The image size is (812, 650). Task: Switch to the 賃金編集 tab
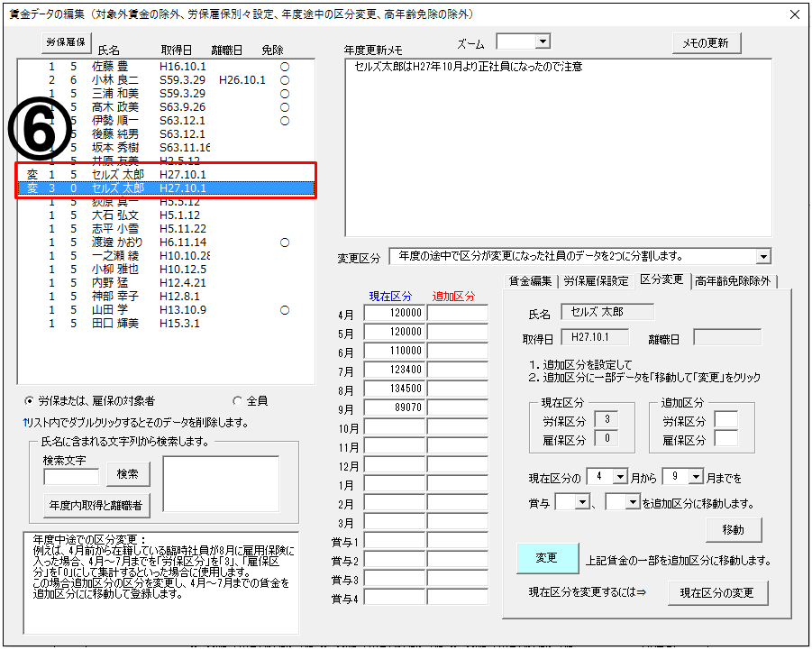click(530, 280)
